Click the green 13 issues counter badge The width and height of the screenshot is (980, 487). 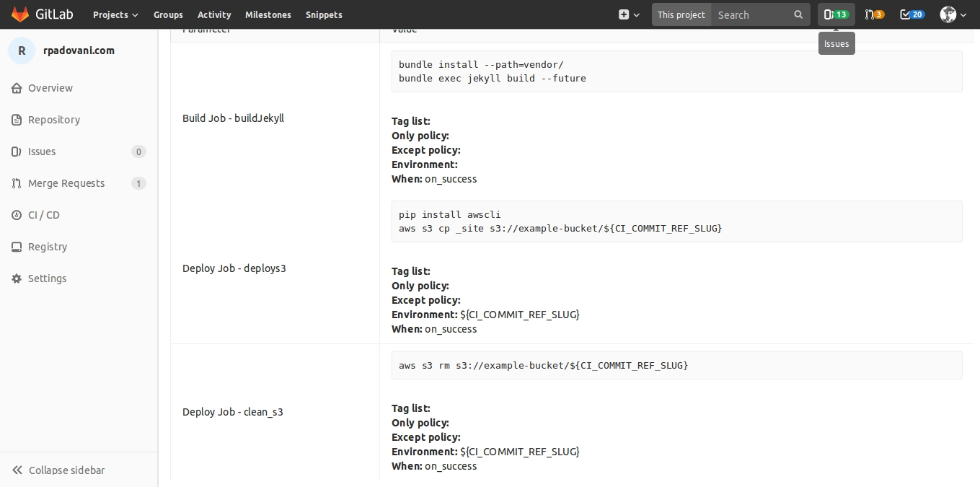point(842,14)
